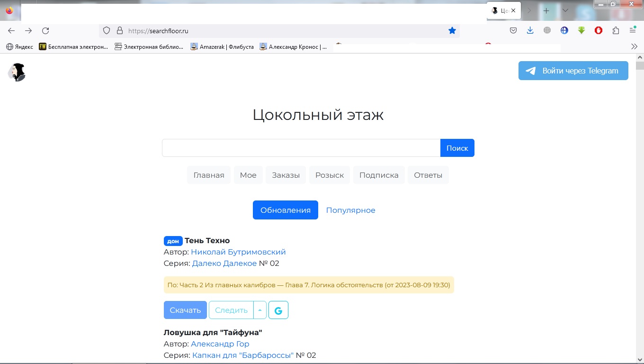Open the red stop-hand ad blocker
The height and width of the screenshot is (364, 644).
tap(599, 31)
